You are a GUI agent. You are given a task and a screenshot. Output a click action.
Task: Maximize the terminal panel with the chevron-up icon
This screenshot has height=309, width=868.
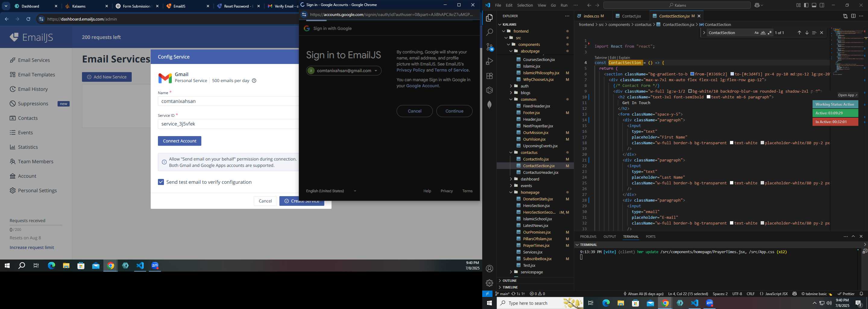tap(853, 237)
